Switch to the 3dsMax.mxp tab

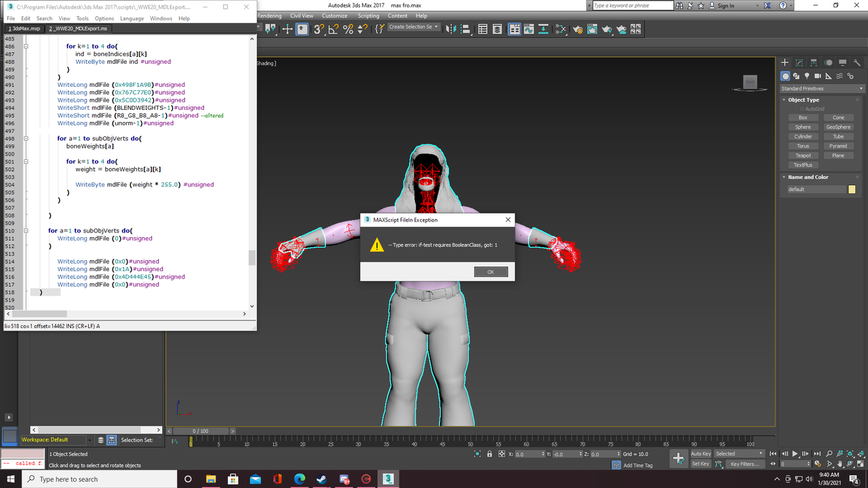24,29
